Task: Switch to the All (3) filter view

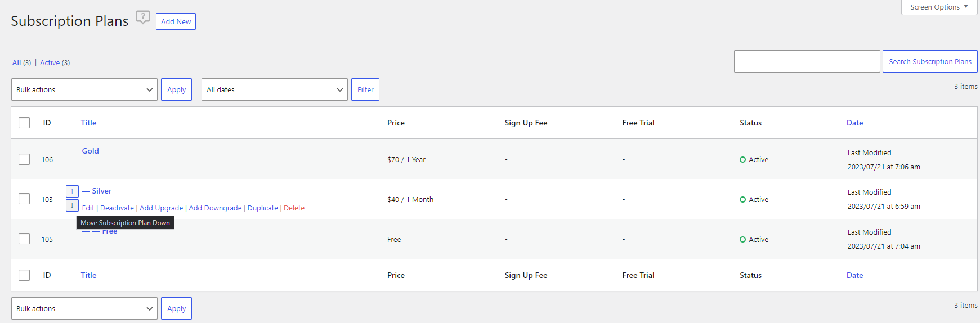Action: click(x=21, y=63)
